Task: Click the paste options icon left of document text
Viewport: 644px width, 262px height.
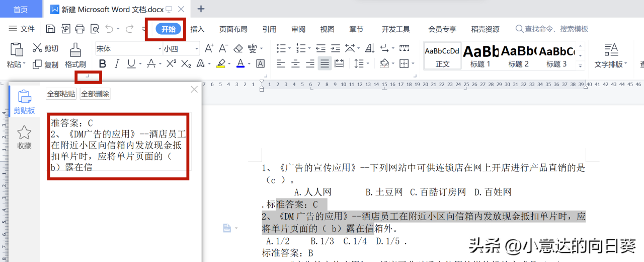Action: [227, 228]
